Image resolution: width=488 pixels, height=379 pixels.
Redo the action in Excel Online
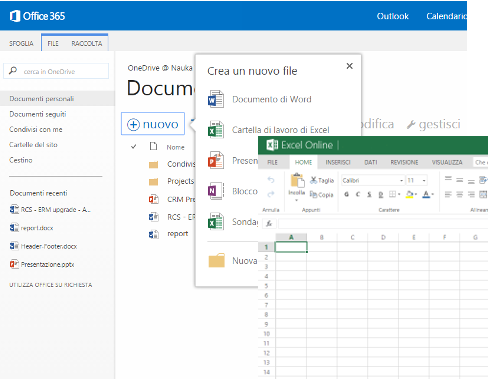click(x=271, y=194)
